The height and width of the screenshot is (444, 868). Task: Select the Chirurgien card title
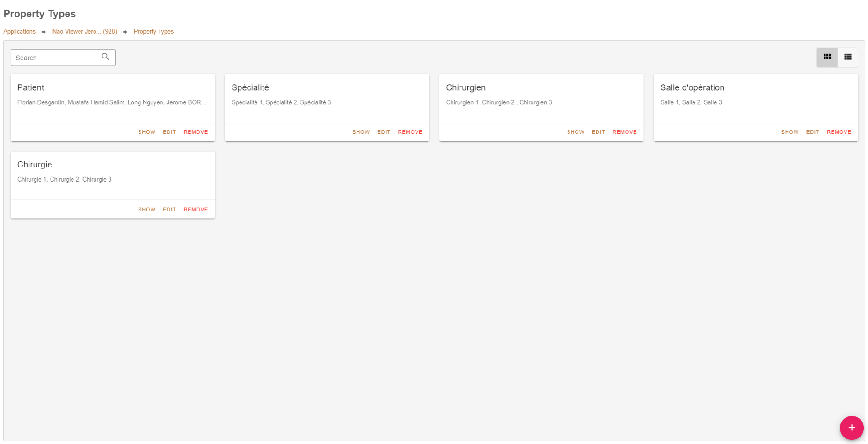point(466,87)
